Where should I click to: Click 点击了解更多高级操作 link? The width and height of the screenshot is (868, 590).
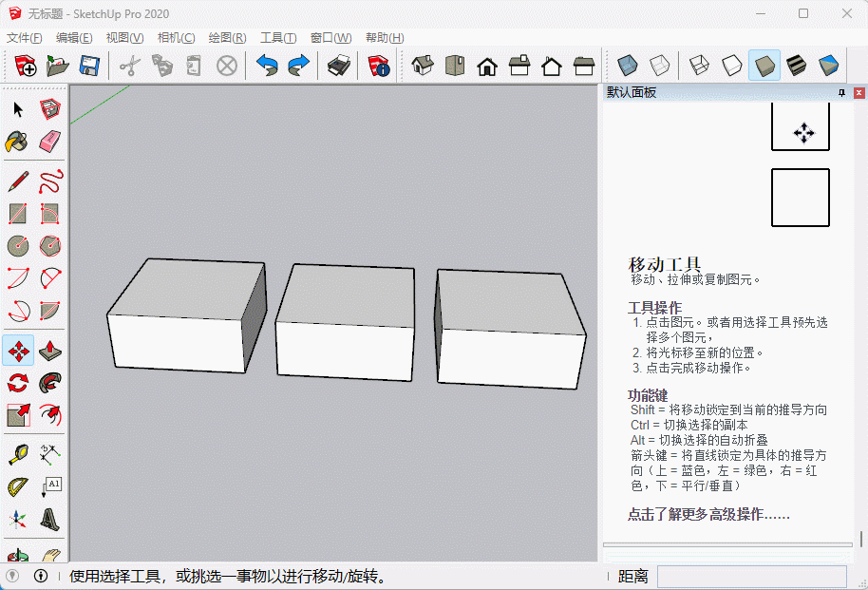coord(708,515)
